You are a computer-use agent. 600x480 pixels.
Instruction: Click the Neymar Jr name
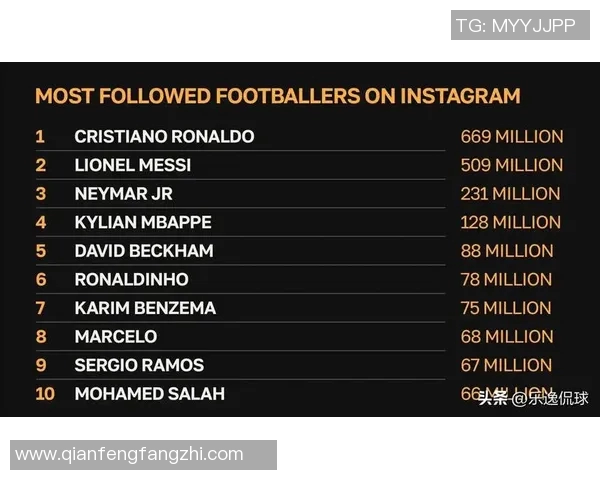tap(123, 194)
